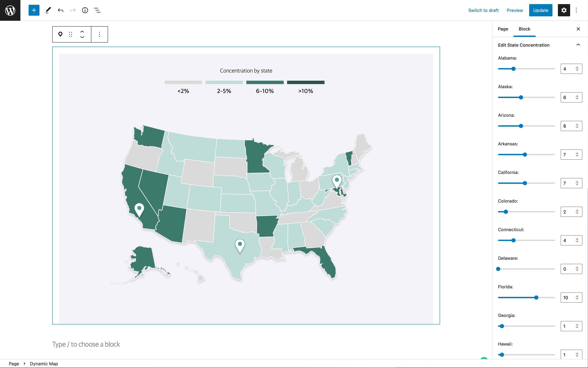Click the Update button
Screen dimensions: 588x368
pos(540,10)
